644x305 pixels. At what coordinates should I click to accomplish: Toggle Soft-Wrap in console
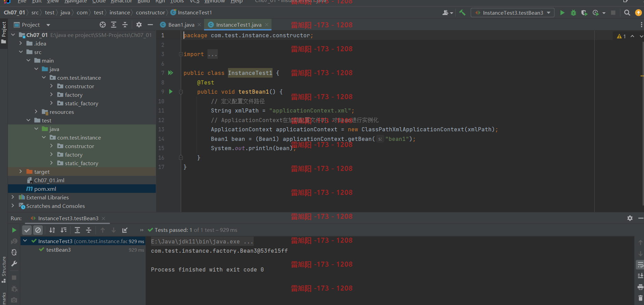pyautogui.click(x=640, y=265)
